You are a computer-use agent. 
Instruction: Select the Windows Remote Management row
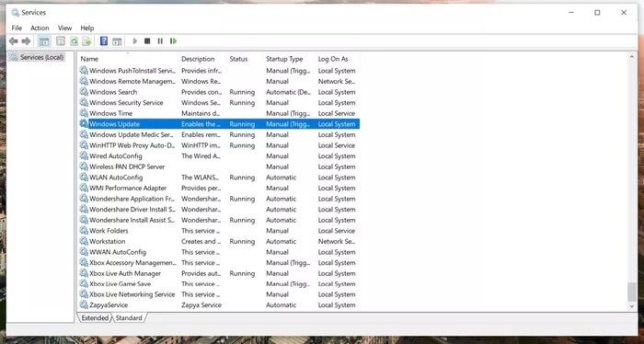click(219, 81)
